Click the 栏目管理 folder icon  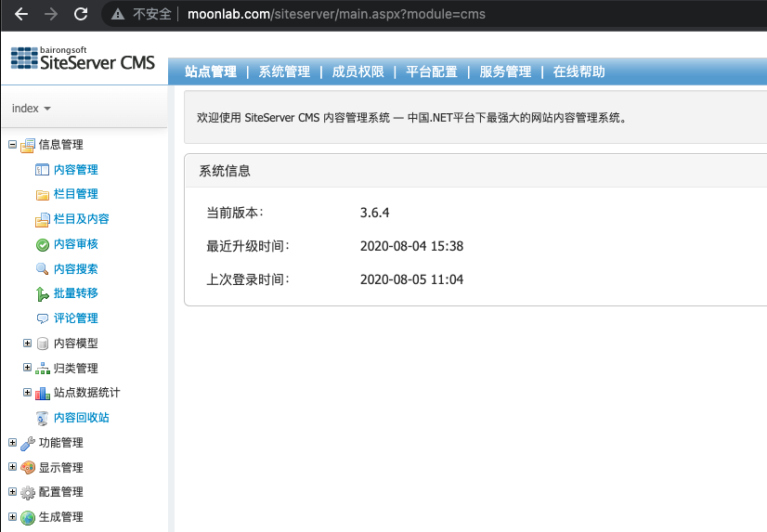pos(43,195)
